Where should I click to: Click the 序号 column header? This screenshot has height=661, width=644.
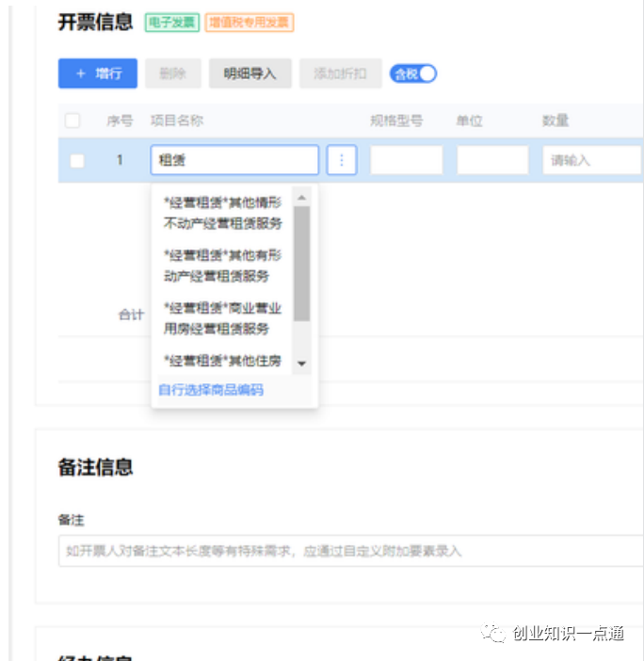pos(120,121)
